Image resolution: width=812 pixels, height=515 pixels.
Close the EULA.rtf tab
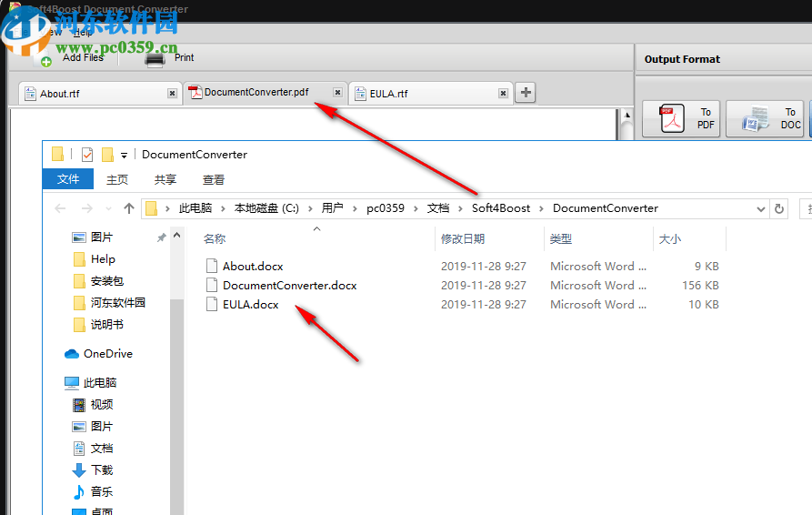503,93
